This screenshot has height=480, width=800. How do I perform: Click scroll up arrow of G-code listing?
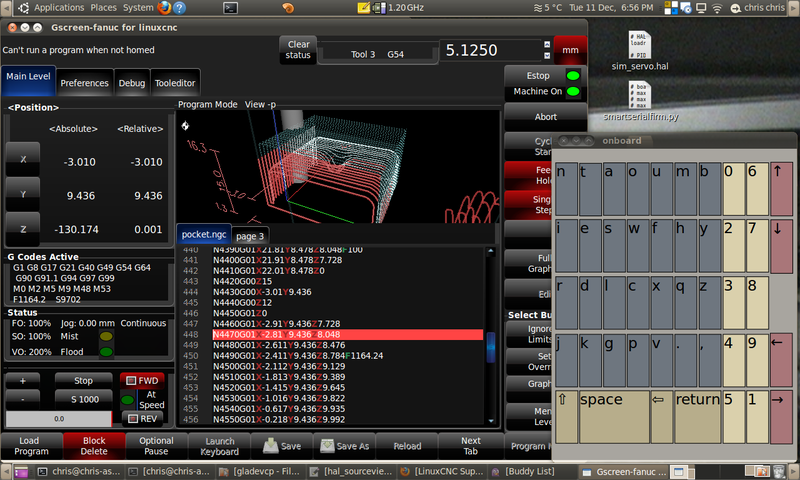(490, 251)
